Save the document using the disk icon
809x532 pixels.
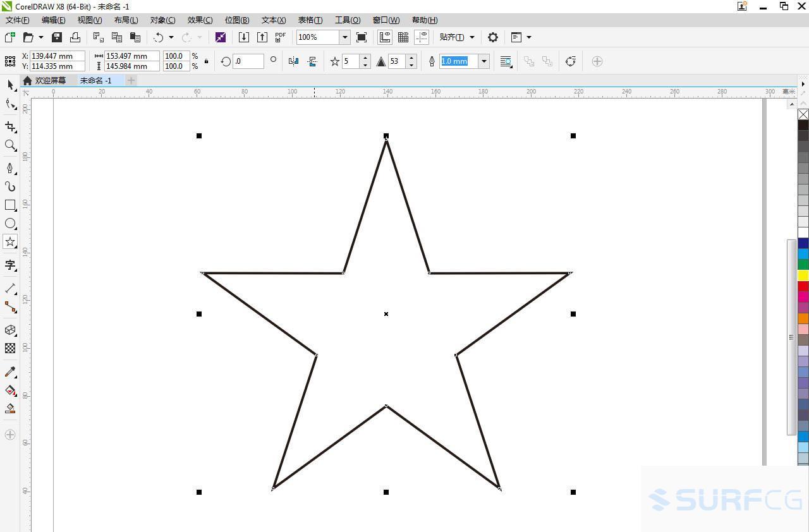pyautogui.click(x=57, y=37)
